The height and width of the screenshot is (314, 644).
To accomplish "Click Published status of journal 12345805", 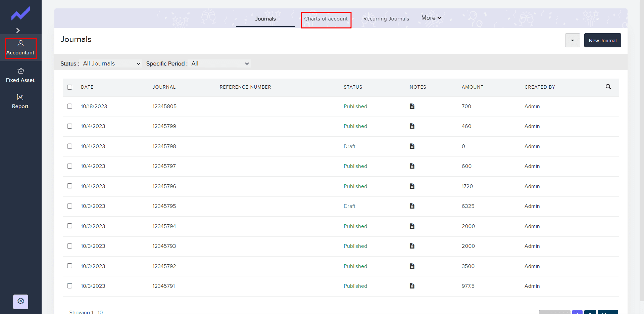I will click(355, 106).
